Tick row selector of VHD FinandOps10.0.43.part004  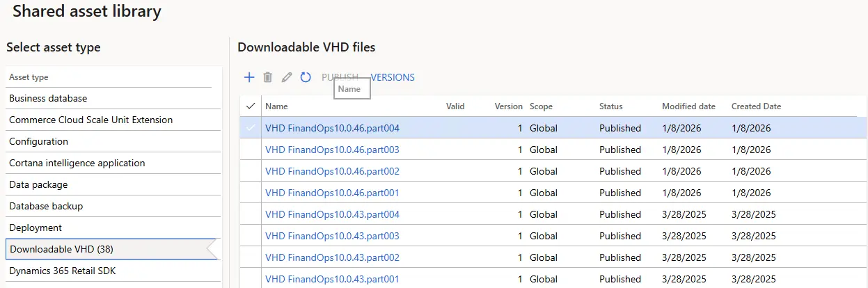[x=251, y=214]
